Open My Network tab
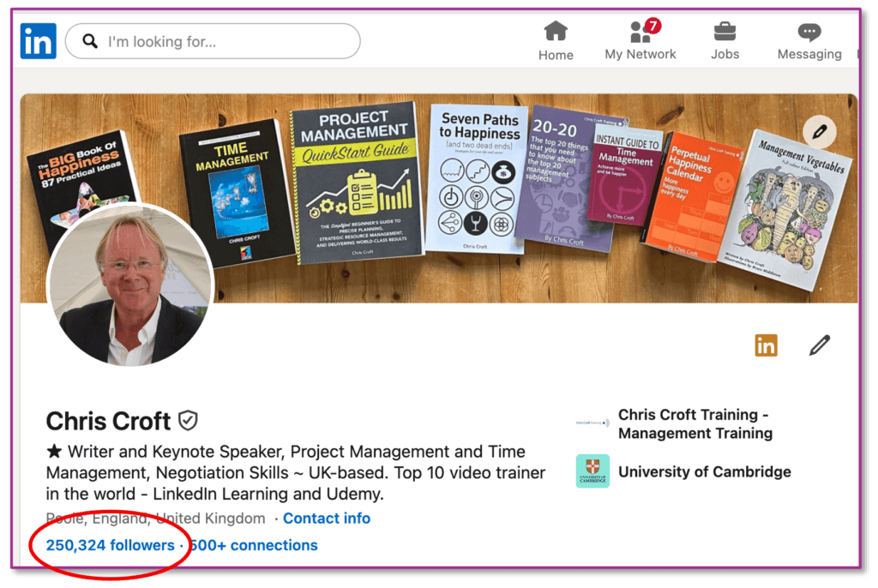Screen dimensions: 878x588 click(640, 40)
